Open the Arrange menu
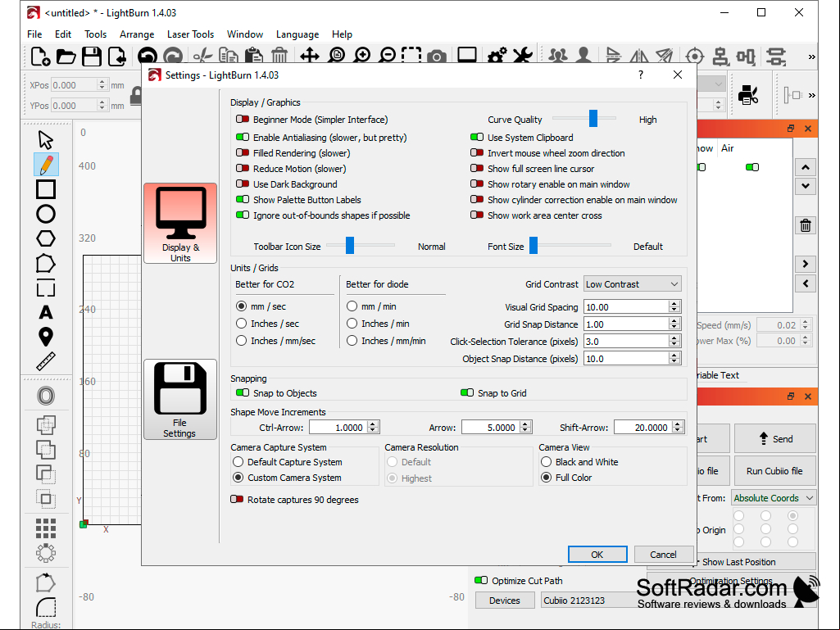840x630 pixels. [x=137, y=34]
